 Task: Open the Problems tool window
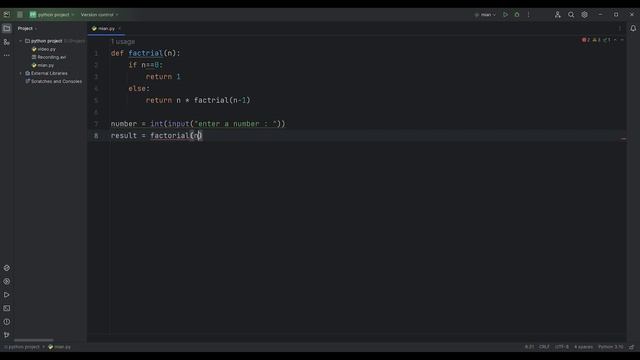pos(7,322)
